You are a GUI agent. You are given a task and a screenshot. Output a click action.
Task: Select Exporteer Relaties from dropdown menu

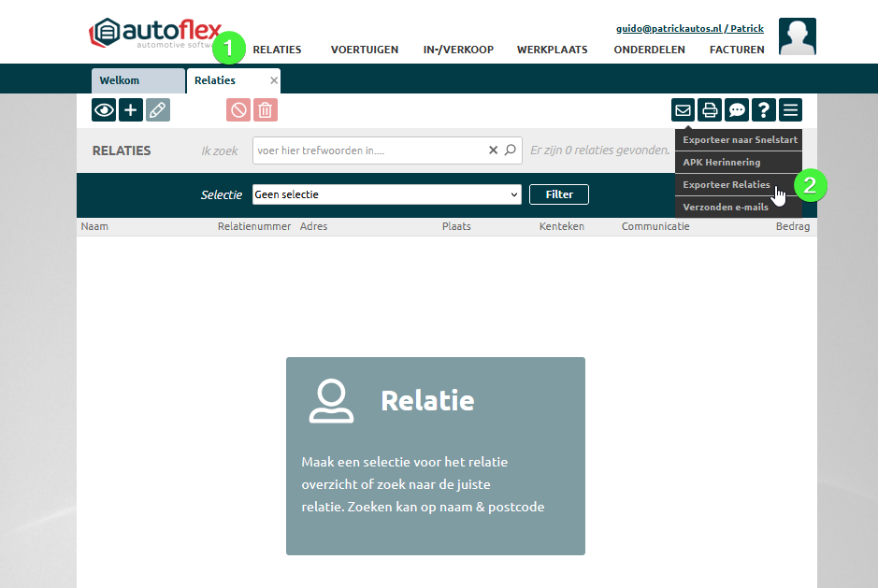pos(727,185)
